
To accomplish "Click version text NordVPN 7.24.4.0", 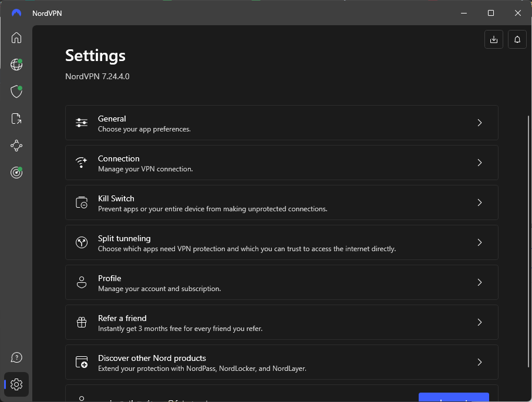I will click(97, 76).
